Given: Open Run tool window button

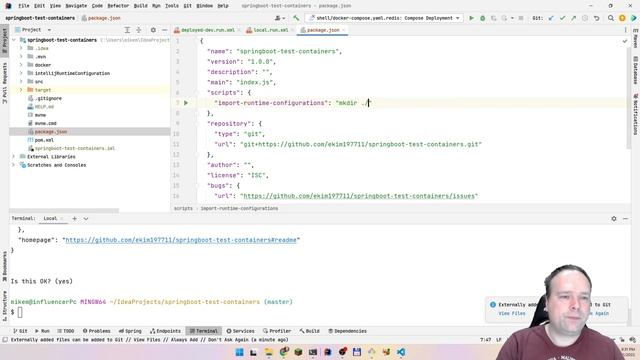Looking at the screenshot, I should [42, 331].
